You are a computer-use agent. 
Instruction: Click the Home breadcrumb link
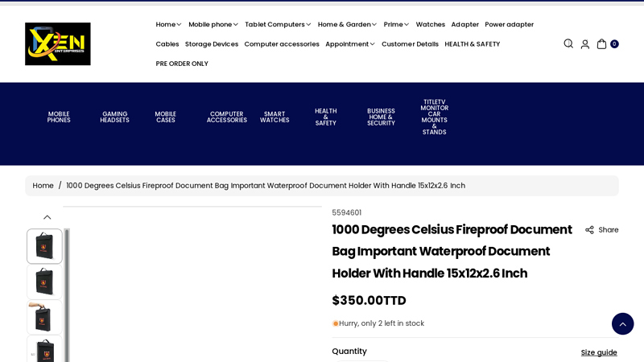click(43, 186)
